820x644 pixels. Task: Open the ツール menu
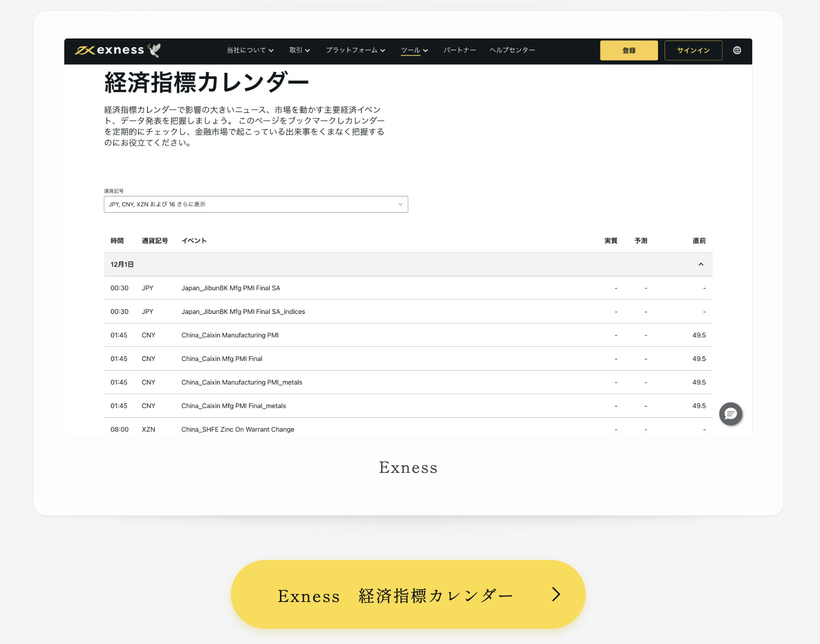click(x=414, y=50)
